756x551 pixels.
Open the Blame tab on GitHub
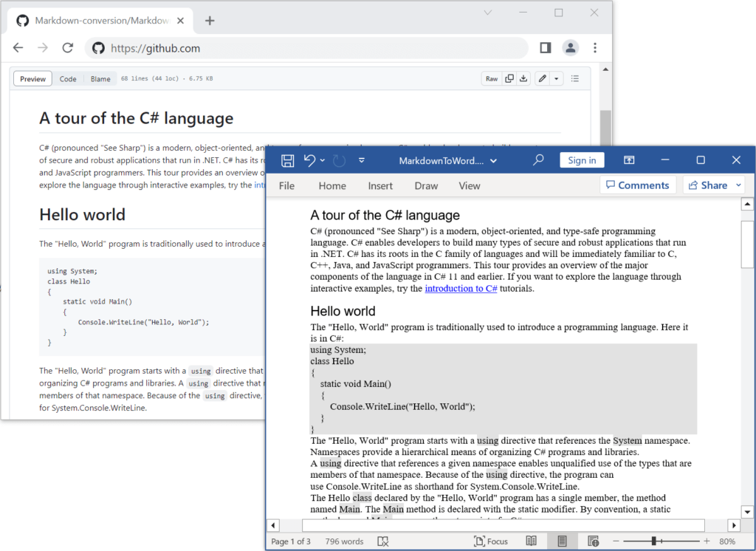pos(100,78)
